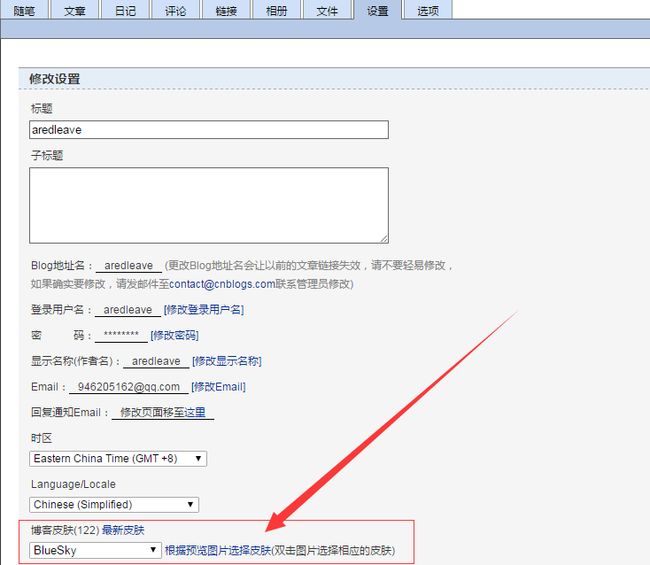650x565 pixels.
Task: Go to the 评论 tab
Action: [176, 10]
